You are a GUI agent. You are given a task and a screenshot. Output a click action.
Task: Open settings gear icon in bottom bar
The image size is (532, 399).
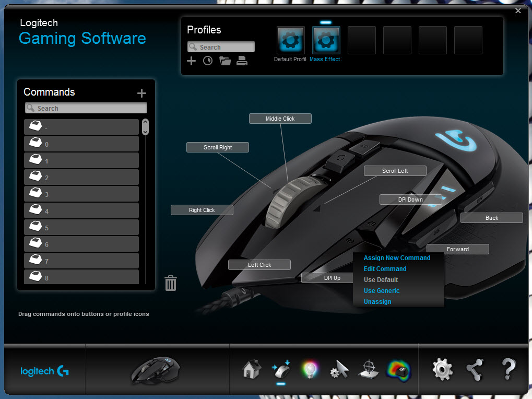point(442,369)
